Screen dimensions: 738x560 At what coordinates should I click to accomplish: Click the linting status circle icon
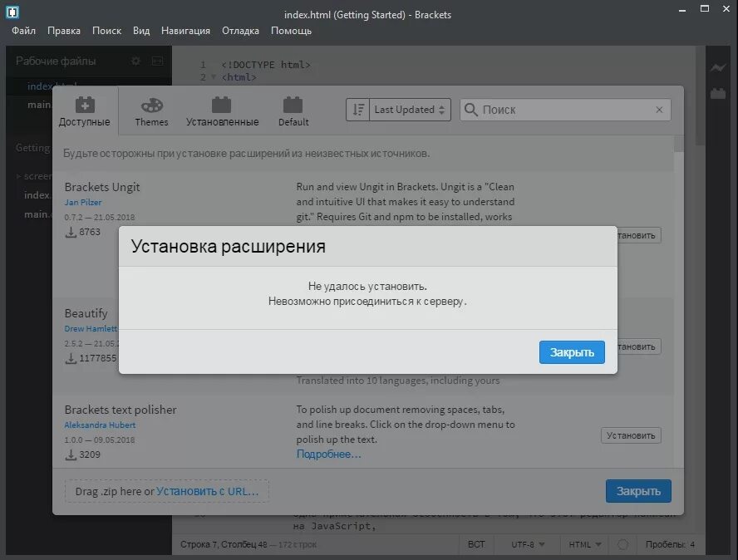622,544
